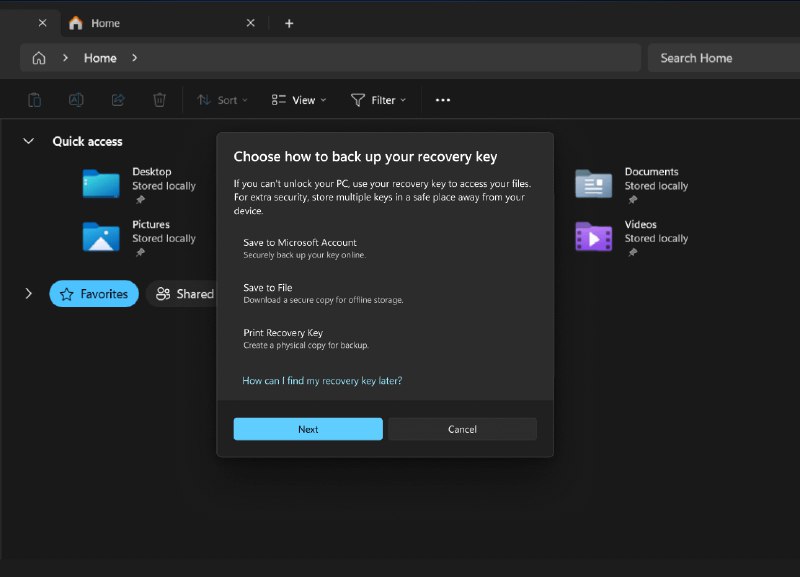Open the View dropdown
The width and height of the screenshot is (800, 577).
(x=298, y=100)
